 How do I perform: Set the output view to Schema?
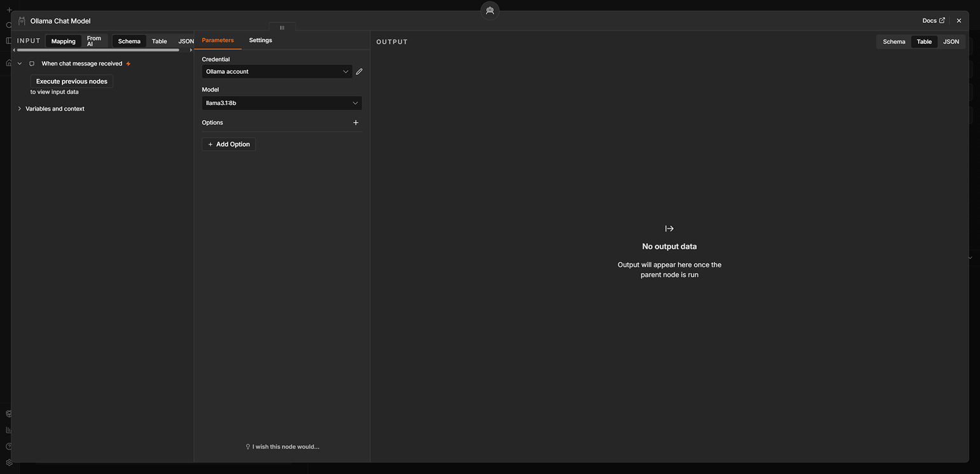(x=893, y=42)
